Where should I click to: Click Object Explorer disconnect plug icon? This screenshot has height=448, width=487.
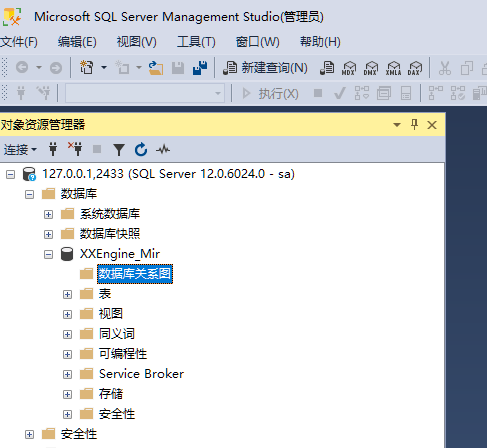75,149
